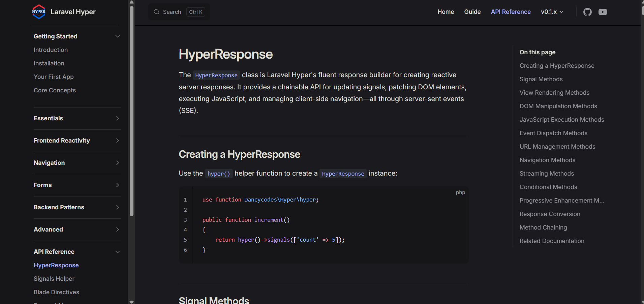Open the Introduction page link
The image size is (644, 304).
(51, 50)
